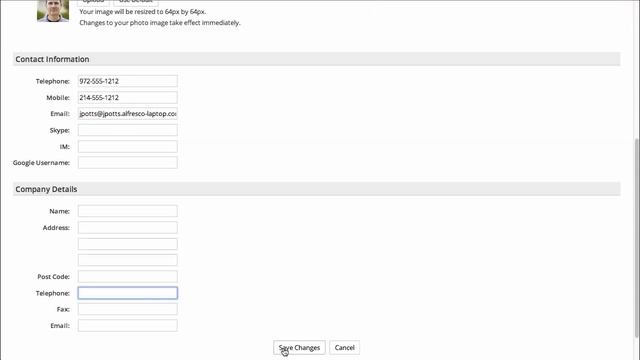Click the Mobile label
The height and width of the screenshot is (360, 640).
coord(58,98)
